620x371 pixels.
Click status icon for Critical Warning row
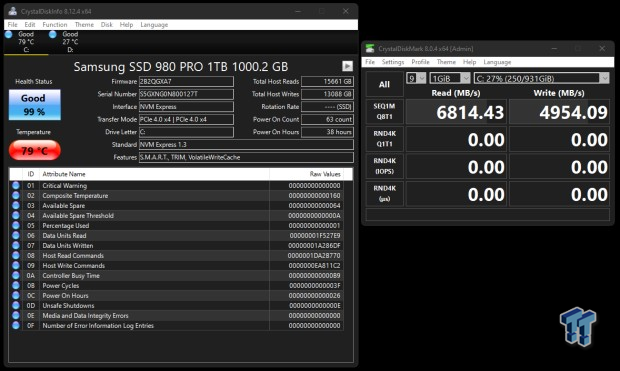[16, 186]
